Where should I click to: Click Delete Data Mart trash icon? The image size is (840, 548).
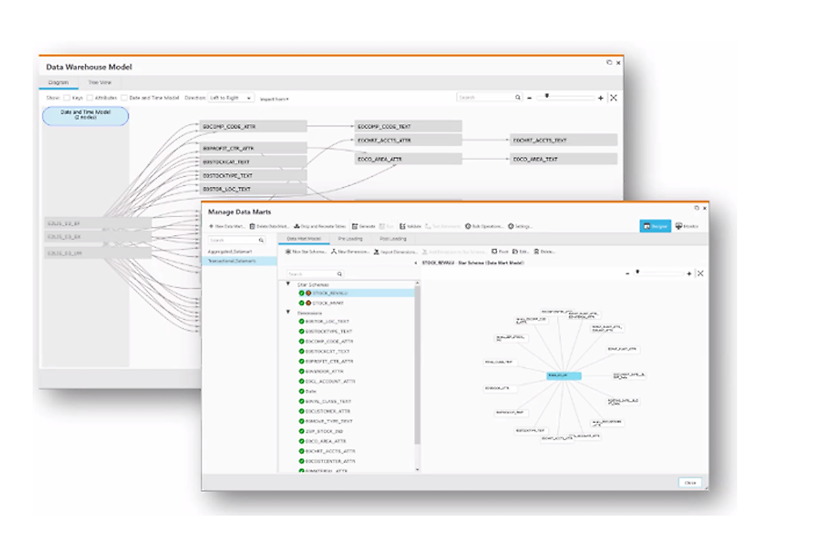click(x=252, y=227)
